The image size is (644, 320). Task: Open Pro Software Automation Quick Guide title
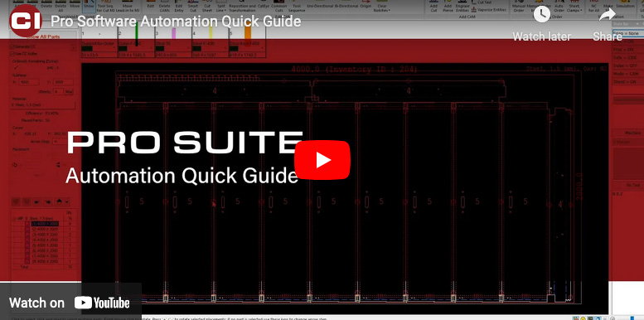pos(176,22)
